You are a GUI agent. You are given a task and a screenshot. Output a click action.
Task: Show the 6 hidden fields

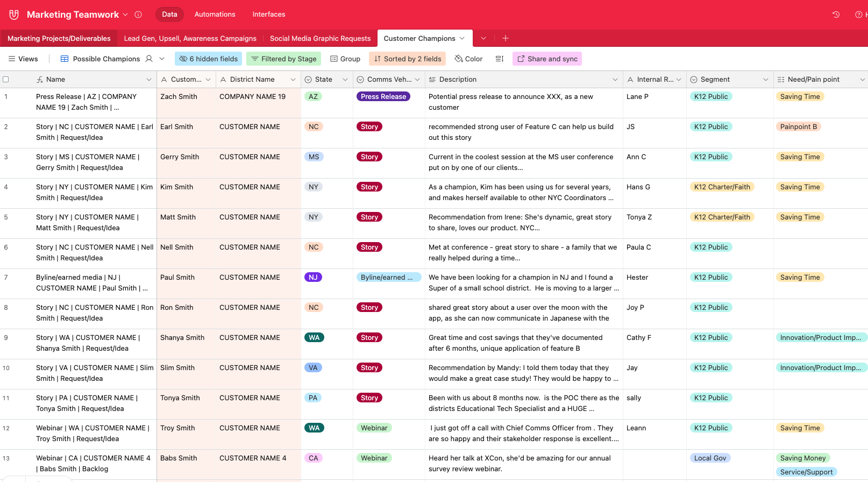point(208,59)
